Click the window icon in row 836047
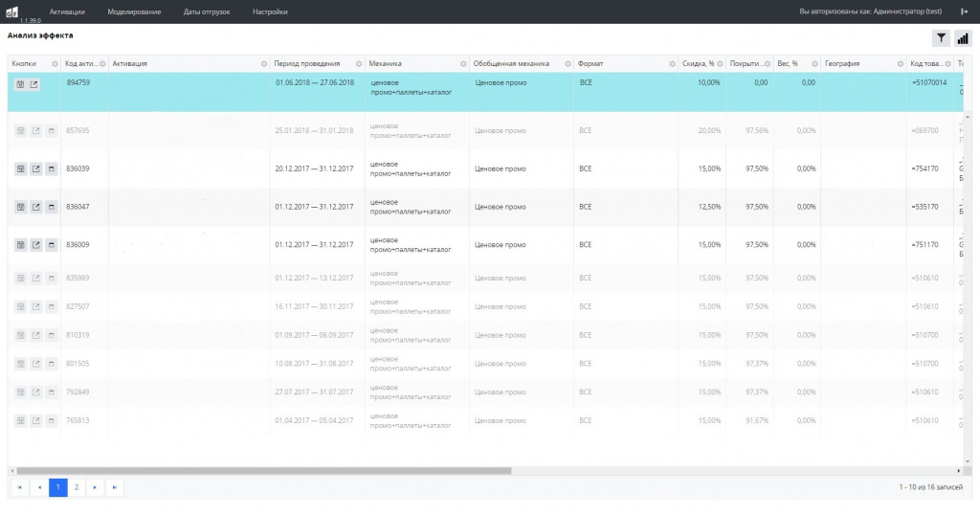Image resolution: width=980 pixels, height=516 pixels. pyautogui.click(x=52, y=207)
